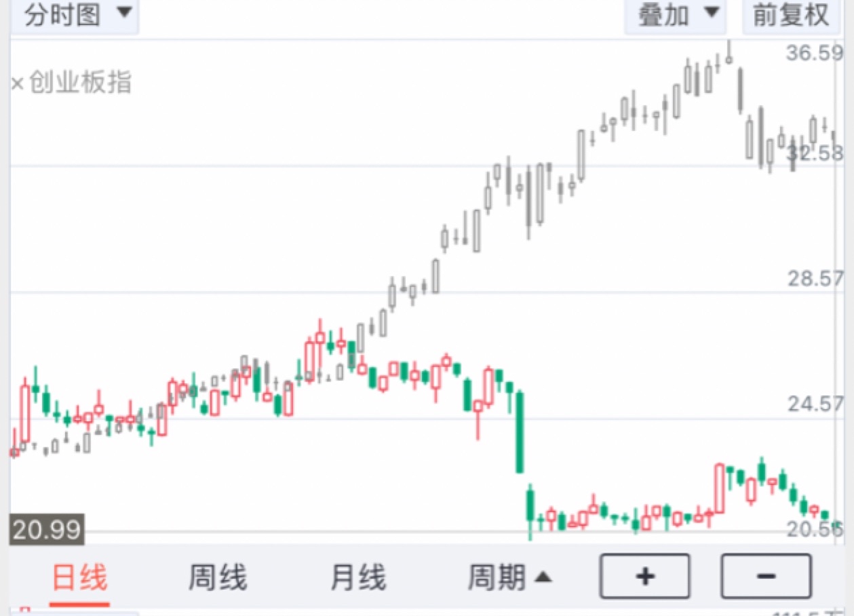Click the up triangle beside 周期
This screenshot has width=854, height=616.
pos(543,578)
